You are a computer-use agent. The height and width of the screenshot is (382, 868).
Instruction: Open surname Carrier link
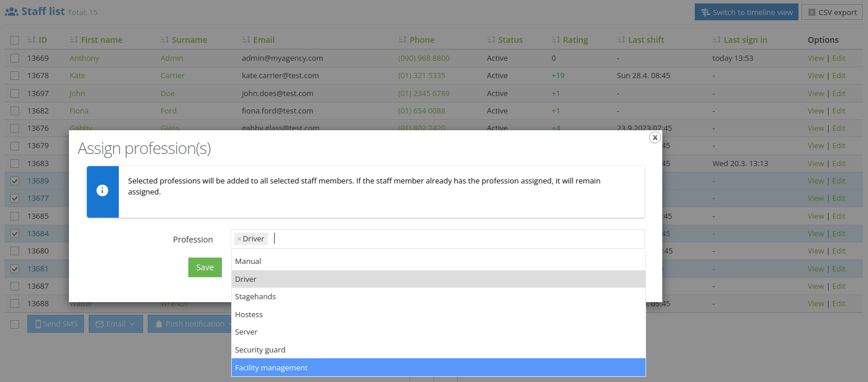tap(173, 76)
